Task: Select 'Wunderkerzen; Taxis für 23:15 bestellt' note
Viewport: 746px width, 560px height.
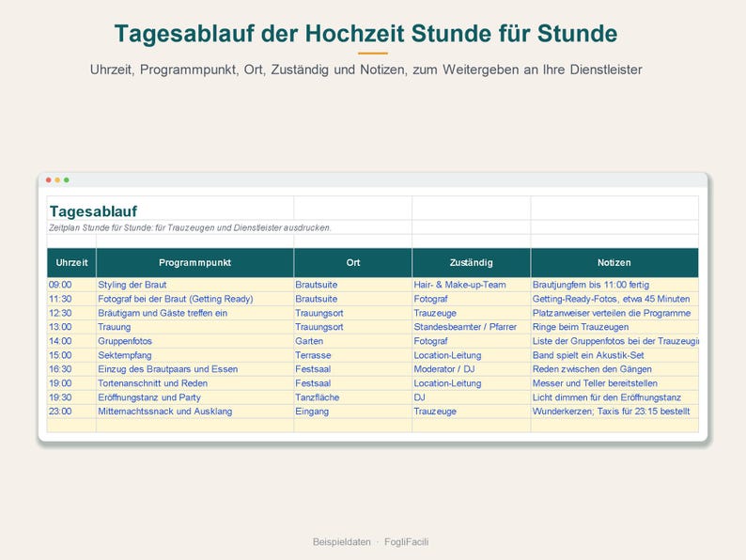Action: [x=614, y=412]
